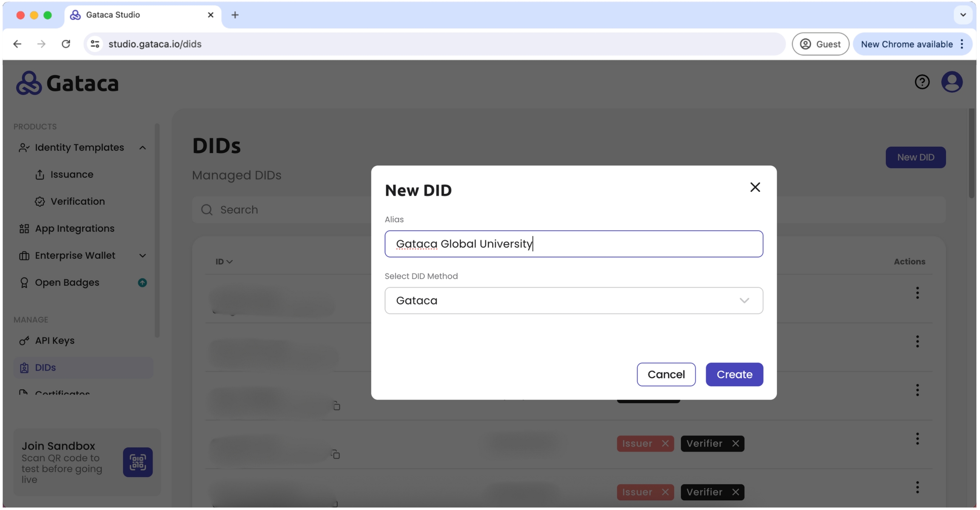Click the Open Badges upgrade indicator icon
This screenshot has height=510, width=980.
tap(142, 282)
